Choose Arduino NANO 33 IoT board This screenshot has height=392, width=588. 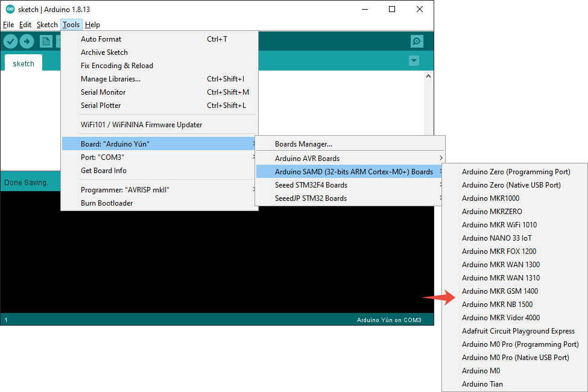tap(496, 238)
